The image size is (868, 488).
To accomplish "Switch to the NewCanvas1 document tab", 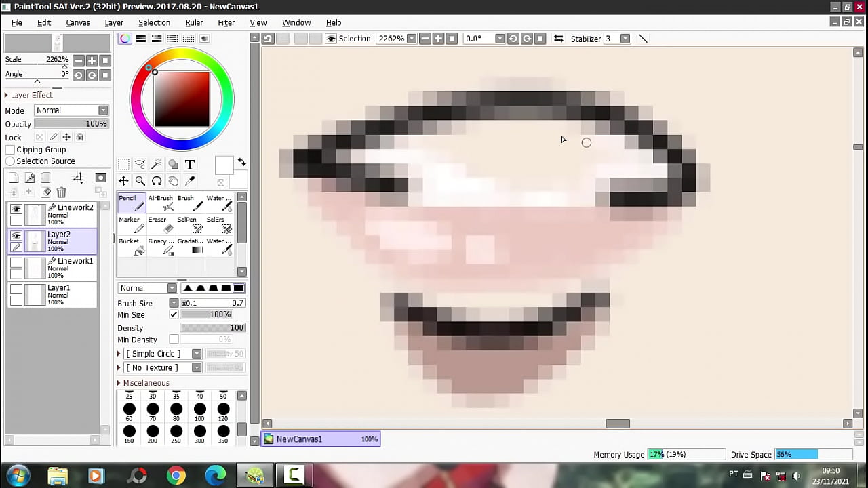I will tap(321, 439).
